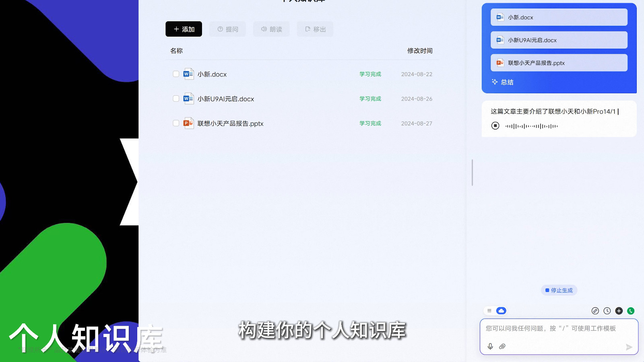This screenshot has height=362, width=644.
Task: Click the generated summary text response
Action: tap(554, 111)
